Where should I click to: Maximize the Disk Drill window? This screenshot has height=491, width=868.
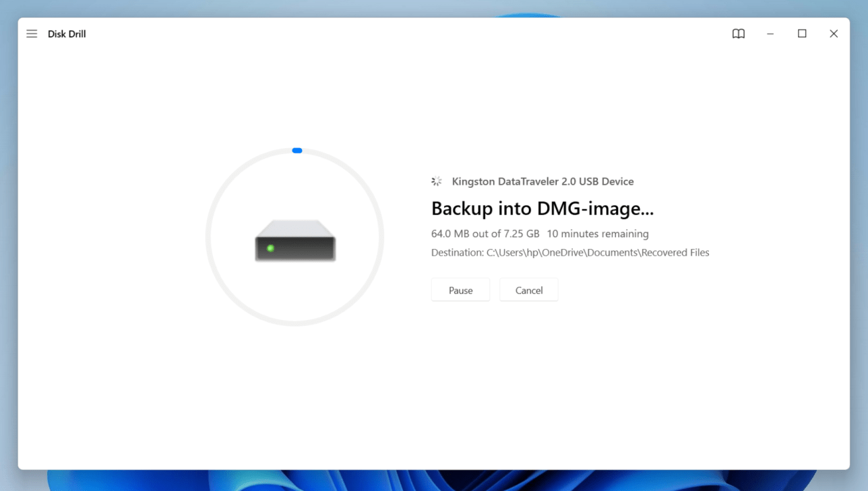click(802, 34)
